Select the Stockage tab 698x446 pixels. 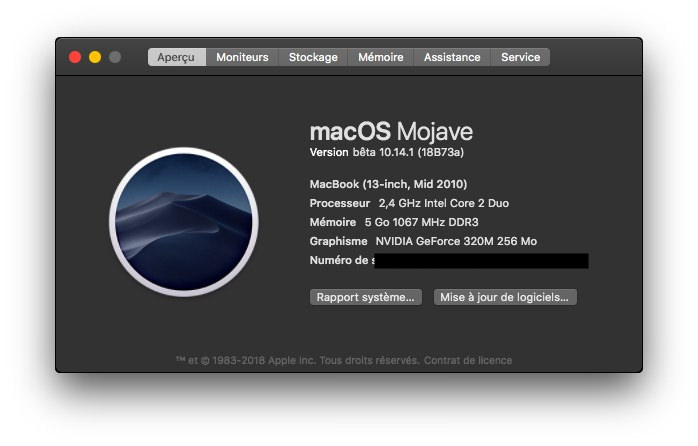(313, 57)
